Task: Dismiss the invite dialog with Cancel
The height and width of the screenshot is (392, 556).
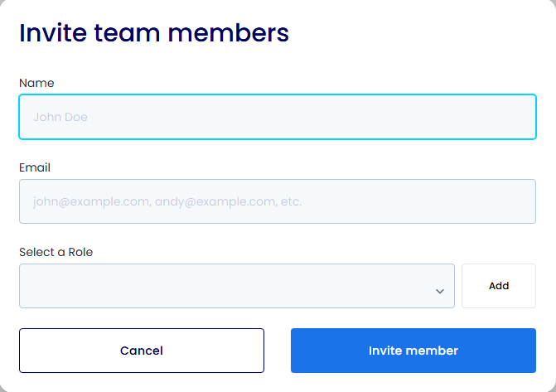Action: click(142, 351)
